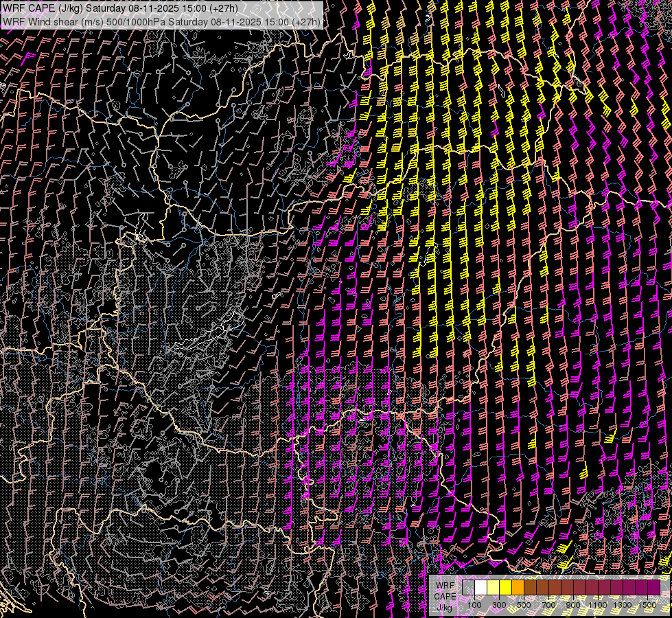
Task: Click the J/kg unit text in legend
Action: click(445, 607)
